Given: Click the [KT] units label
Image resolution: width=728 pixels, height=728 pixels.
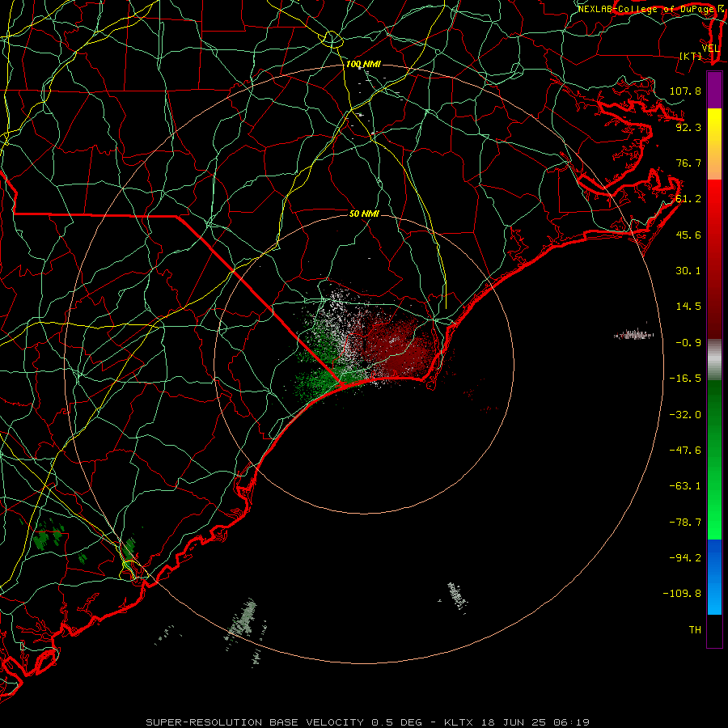Looking at the screenshot, I should 691,56.
